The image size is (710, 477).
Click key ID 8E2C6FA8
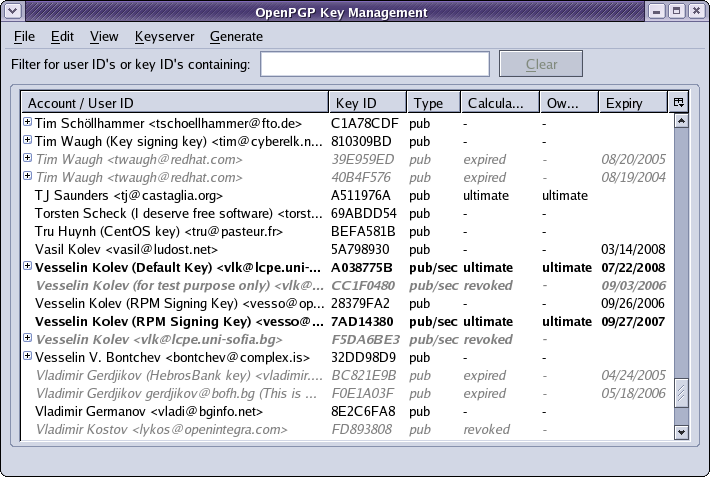(363, 411)
